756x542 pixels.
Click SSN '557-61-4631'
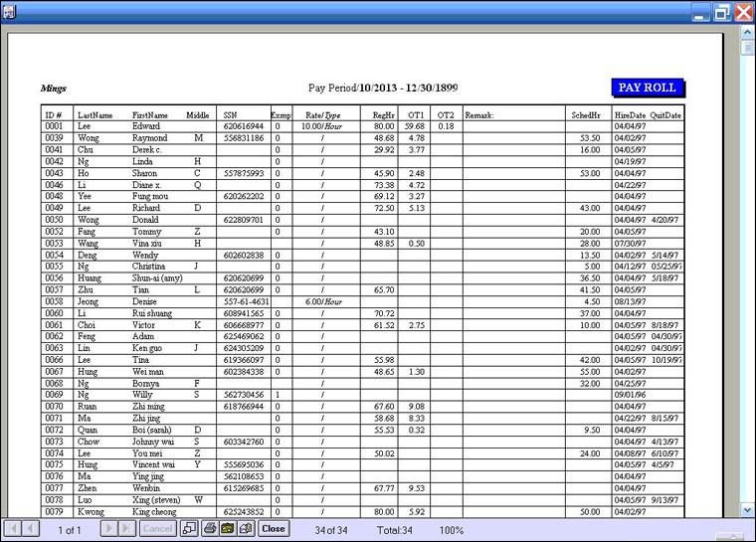[246, 302]
